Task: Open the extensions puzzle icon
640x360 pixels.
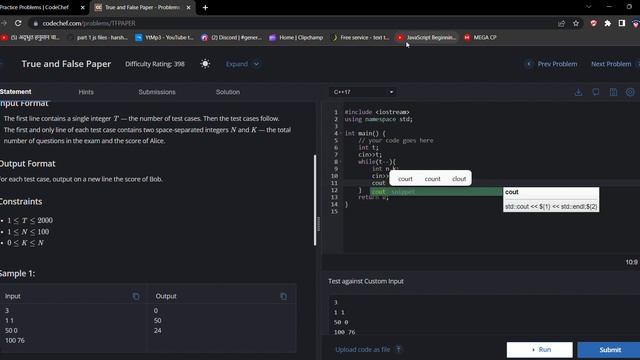Action: pos(608,23)
